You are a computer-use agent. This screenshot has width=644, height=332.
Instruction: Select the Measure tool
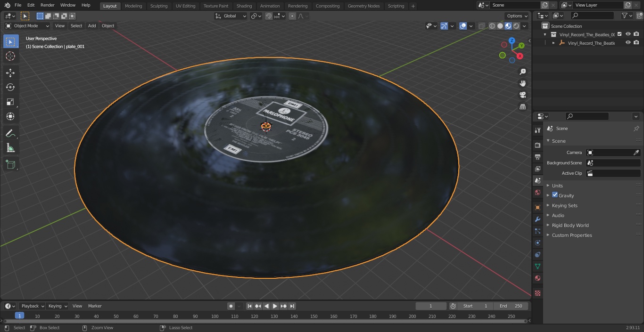[x=10, y=148]
